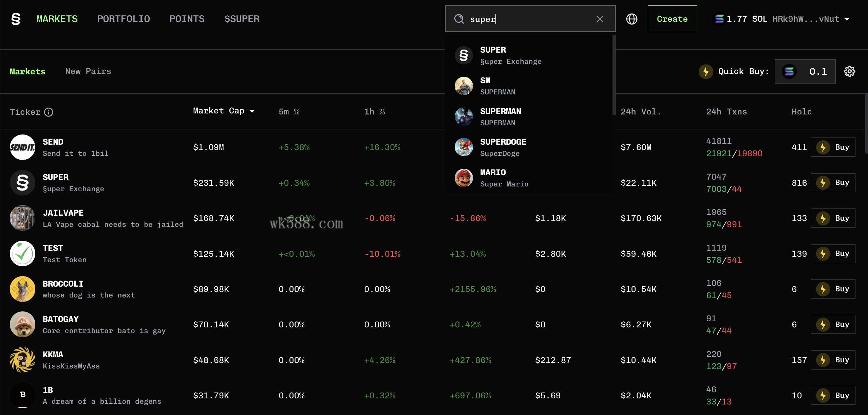Click Quick Buy amount 0.1 field

[x=817, y=71]
